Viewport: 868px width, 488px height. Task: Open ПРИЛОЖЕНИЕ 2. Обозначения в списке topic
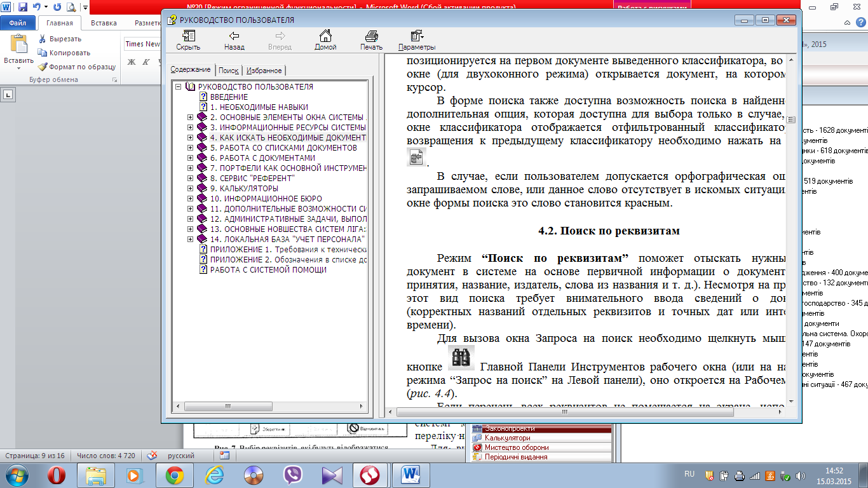[x=288, y=260]
